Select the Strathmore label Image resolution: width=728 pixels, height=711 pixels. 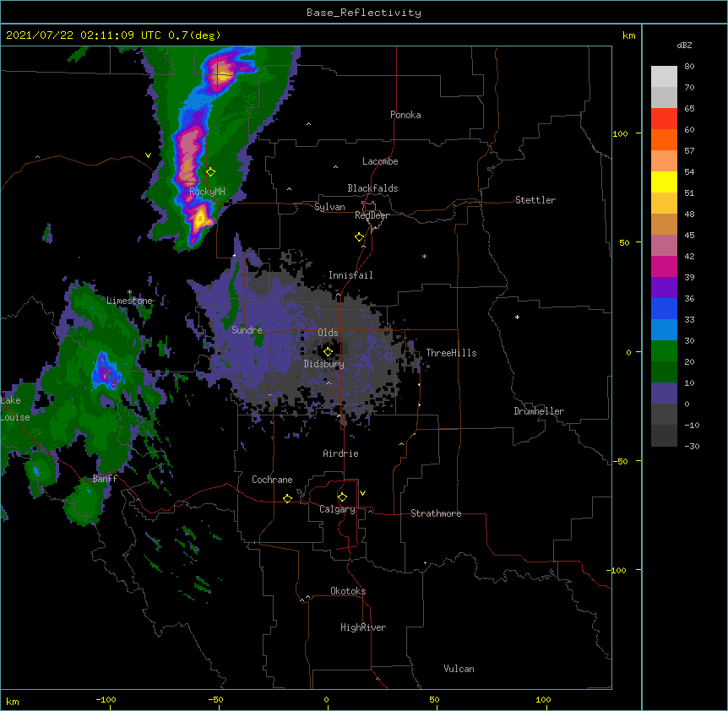click(436, 513)
